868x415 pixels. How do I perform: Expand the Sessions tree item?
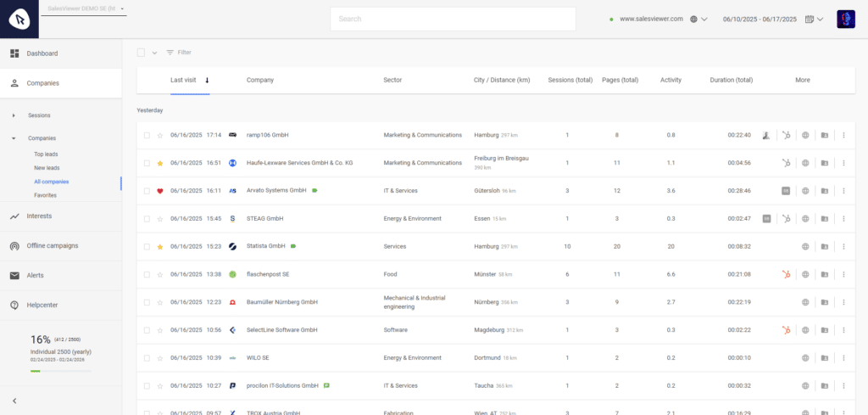pos(14,115)
